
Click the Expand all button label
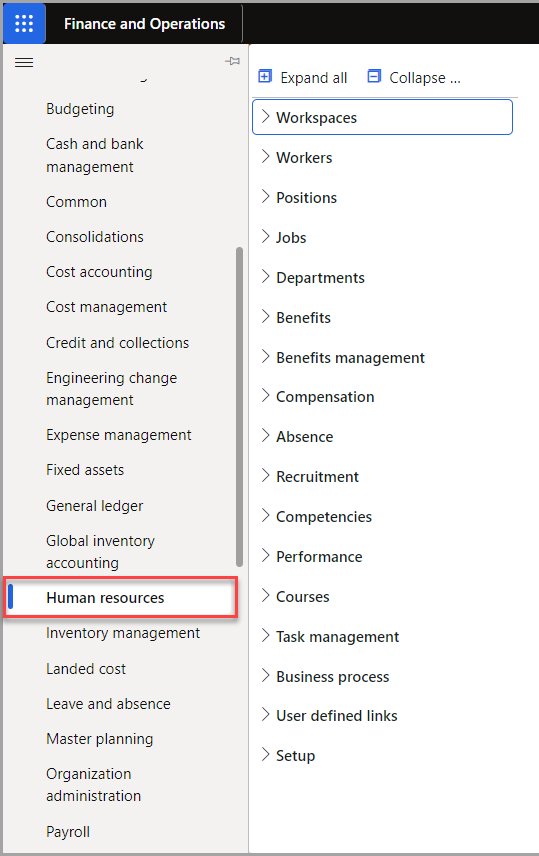pos(313,78)
